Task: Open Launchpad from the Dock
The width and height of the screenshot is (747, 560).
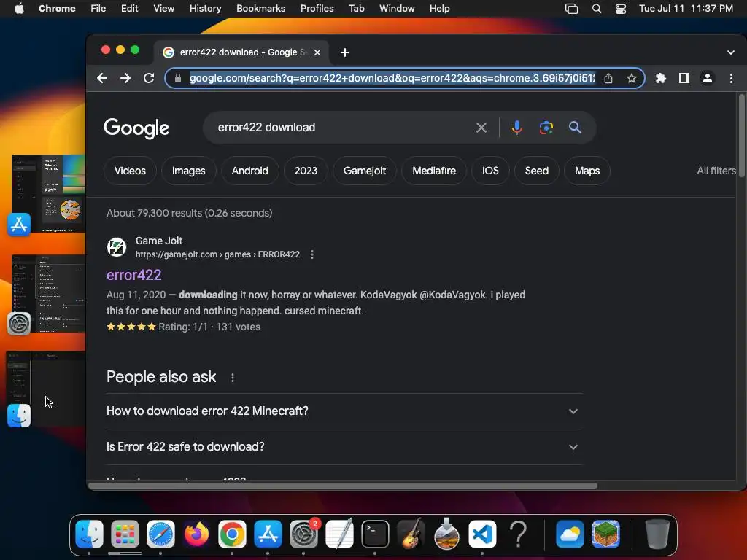Action: (x=125, y=534)
